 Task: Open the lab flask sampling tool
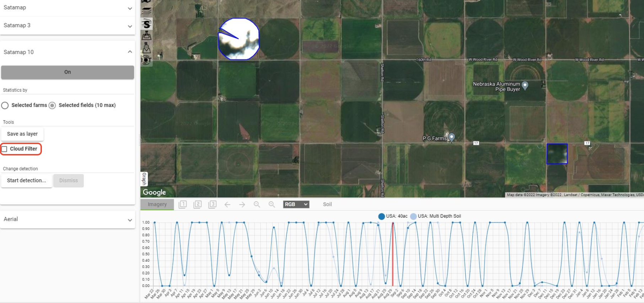[x=146, y=36]
